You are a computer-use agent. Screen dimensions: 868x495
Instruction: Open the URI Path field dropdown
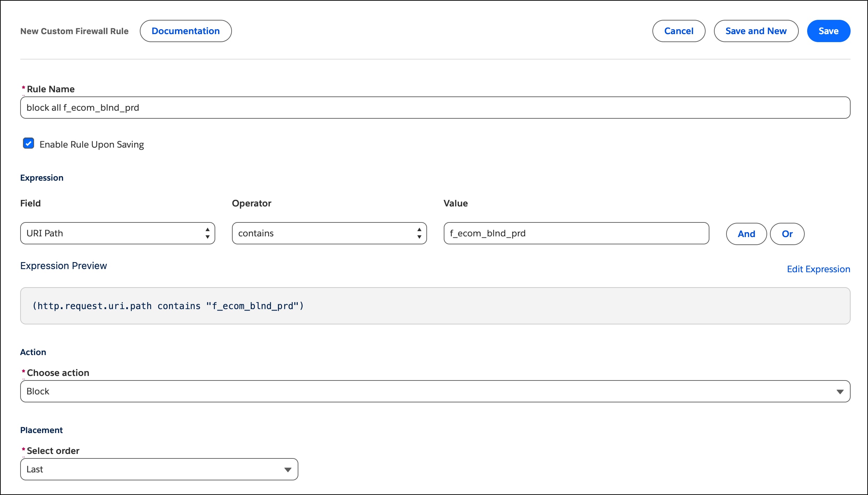coord(118,233)
